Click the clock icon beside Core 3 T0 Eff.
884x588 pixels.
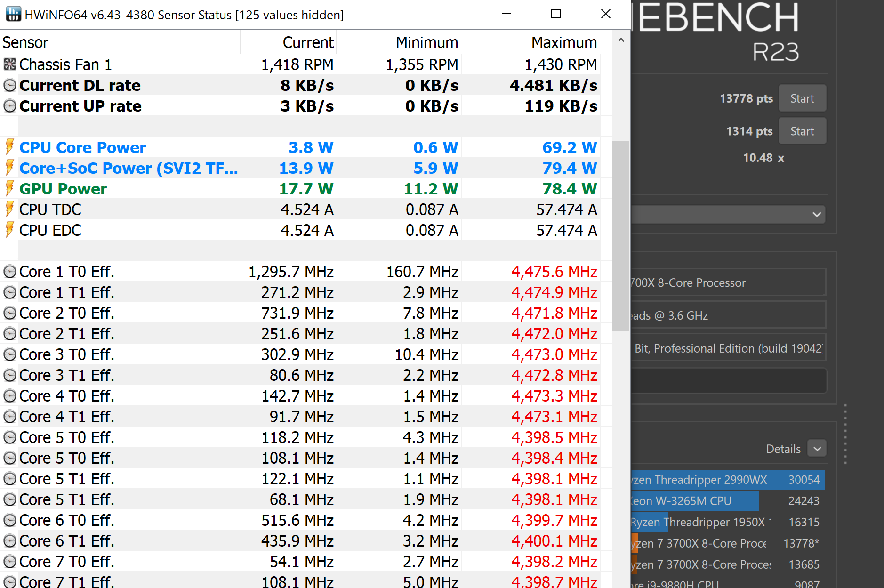9,354
